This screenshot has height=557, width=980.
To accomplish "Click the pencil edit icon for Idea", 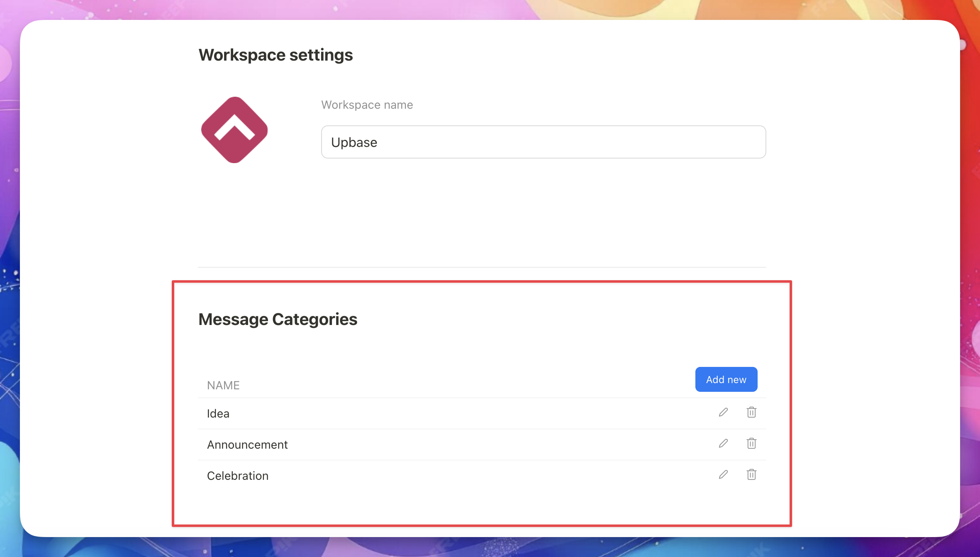I will click(723, 413).
